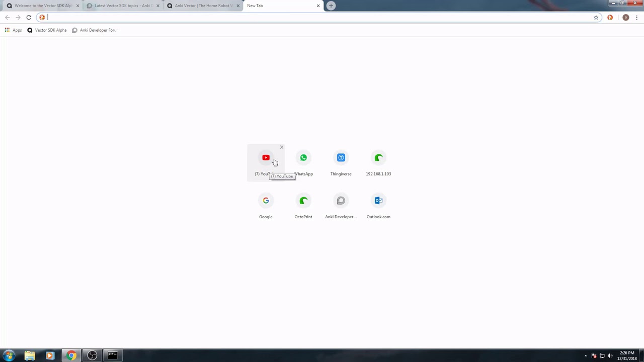This screenshot has width=644, height=362.
Task: Open the command prompt taskbar icon
Action: click(x=112, y=355)
